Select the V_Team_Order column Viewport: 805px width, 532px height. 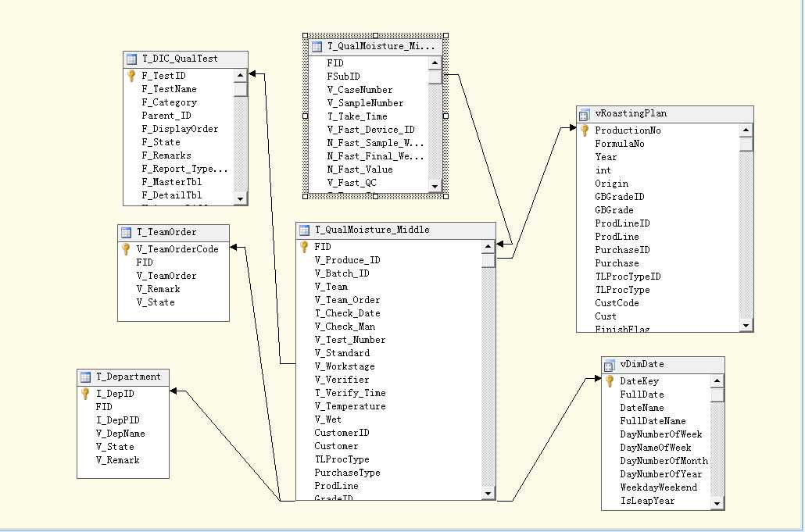click(x=347, y=300)
